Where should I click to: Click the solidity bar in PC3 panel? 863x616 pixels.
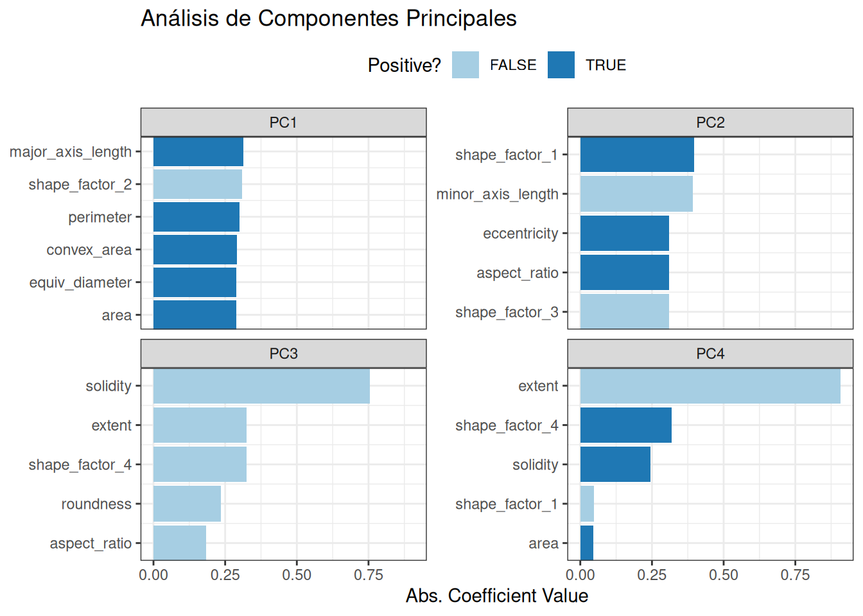[x=261, y=386]
